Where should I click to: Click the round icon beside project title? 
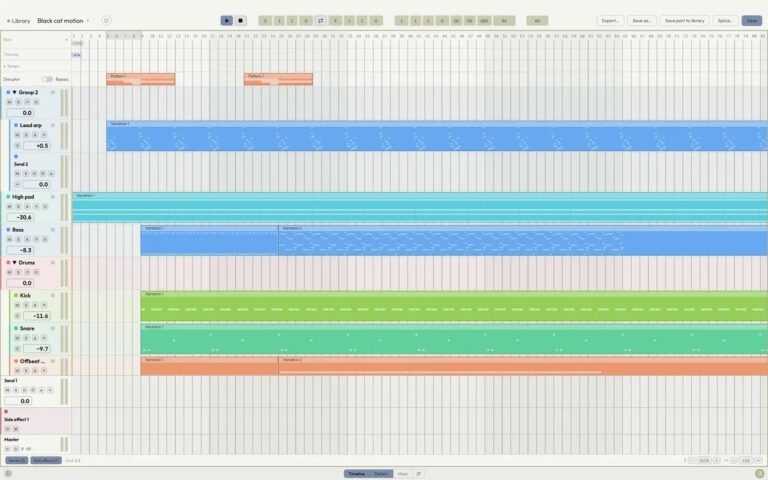[x=106, y=21]
